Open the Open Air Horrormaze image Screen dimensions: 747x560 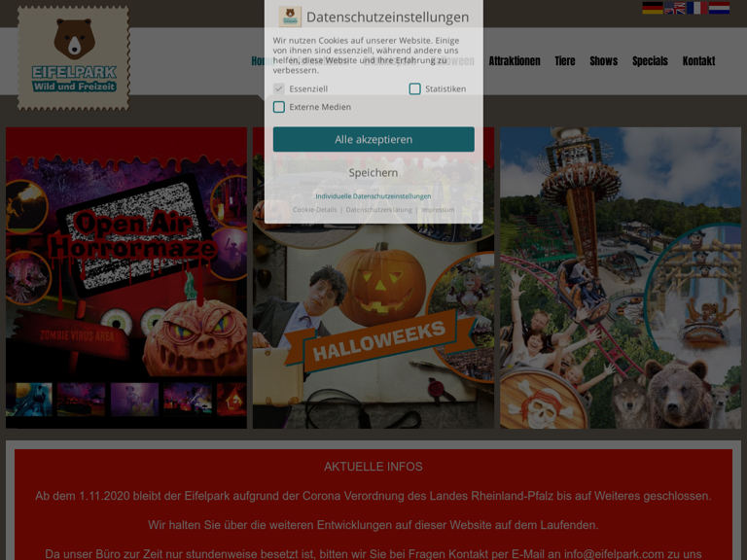click(126, 277)
